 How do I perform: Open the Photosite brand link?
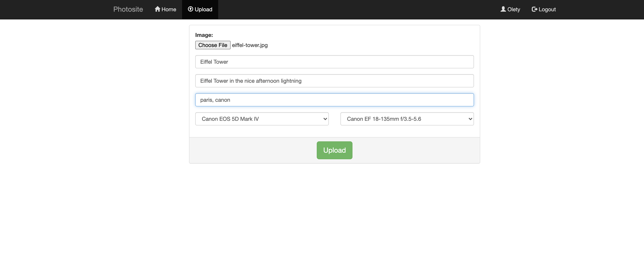coord(128,9)
